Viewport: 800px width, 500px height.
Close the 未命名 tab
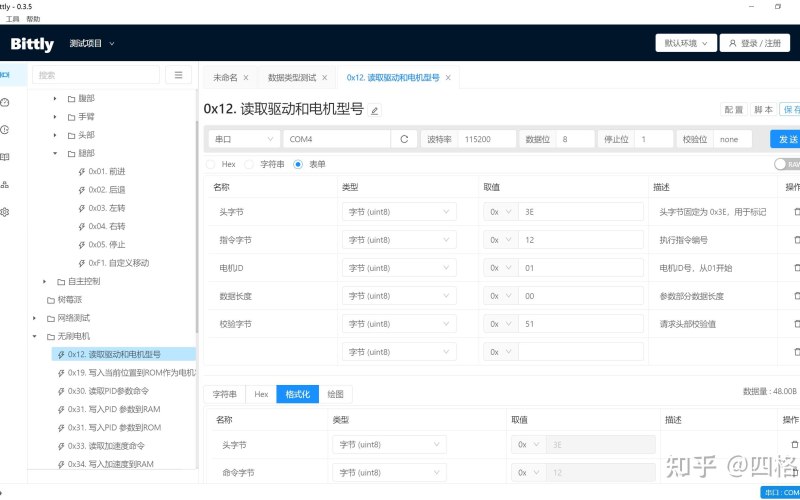coord(246,78)
